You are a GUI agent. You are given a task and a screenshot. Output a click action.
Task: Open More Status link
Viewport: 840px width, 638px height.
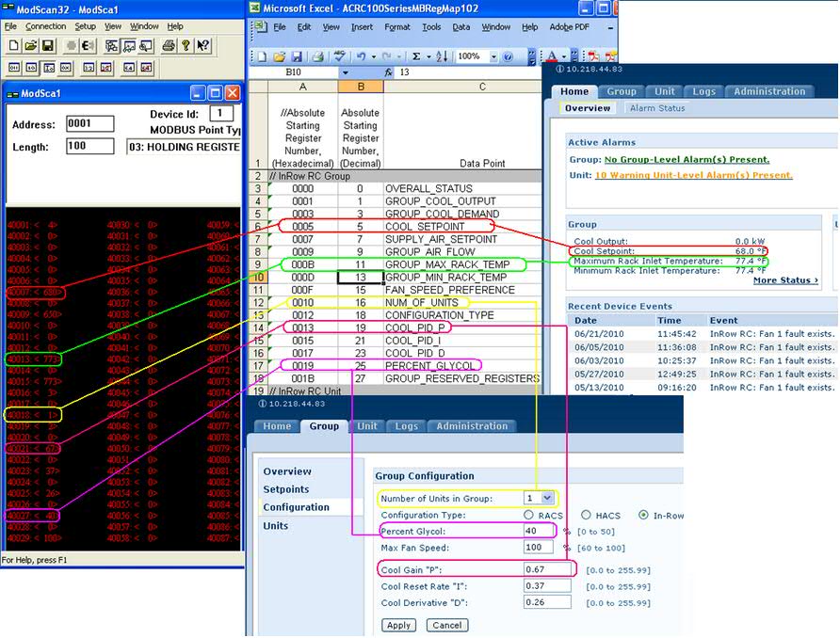(785, 280)
